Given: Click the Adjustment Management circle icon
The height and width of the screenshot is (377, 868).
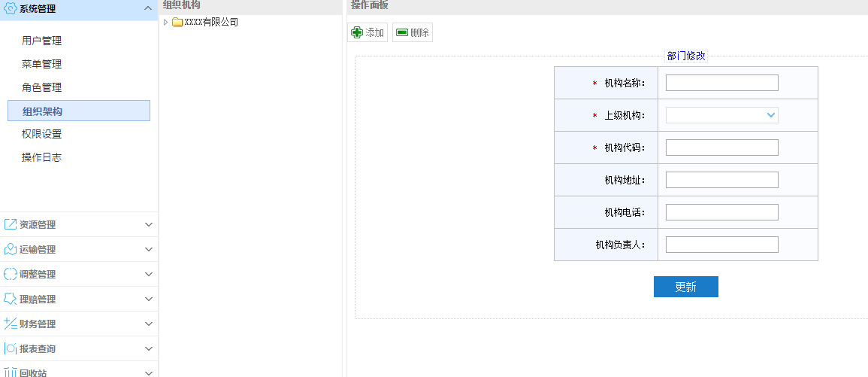Looking at the screenshot, I should (11, 274).
